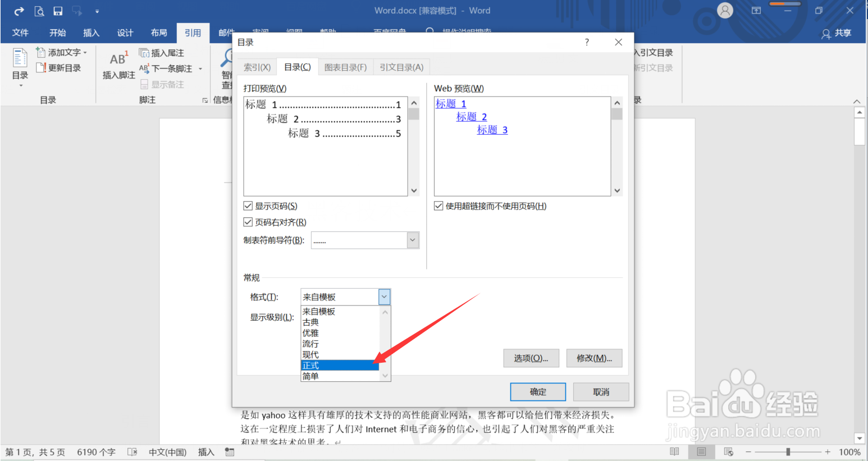
Task: Switch to the 图表目录(F) dialog tab
Action: (346, 67)
